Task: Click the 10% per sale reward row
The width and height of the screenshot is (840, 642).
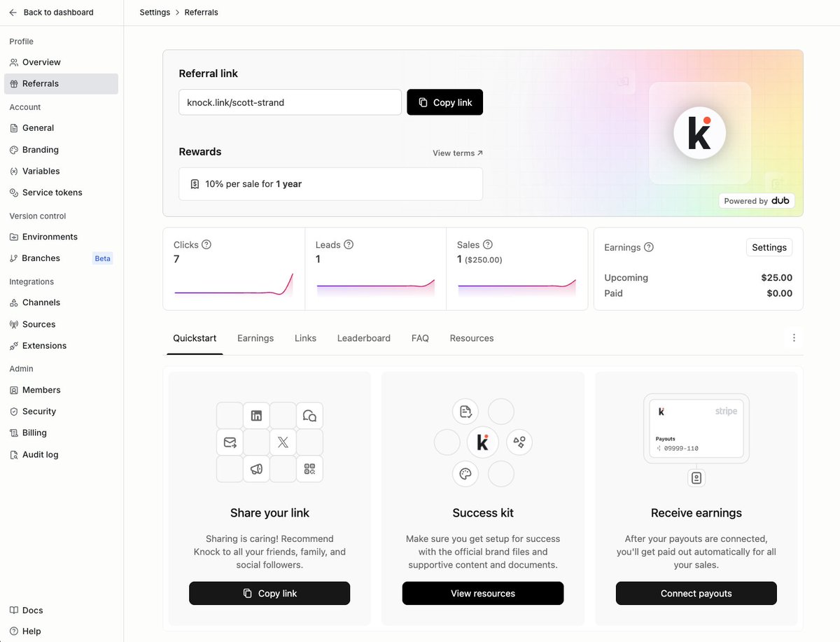Action: (330, 184)
